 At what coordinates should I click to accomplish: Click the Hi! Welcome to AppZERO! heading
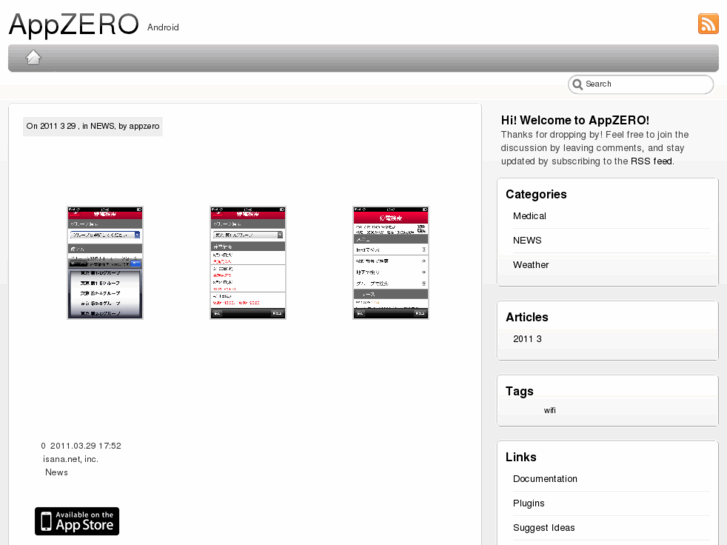575,120
